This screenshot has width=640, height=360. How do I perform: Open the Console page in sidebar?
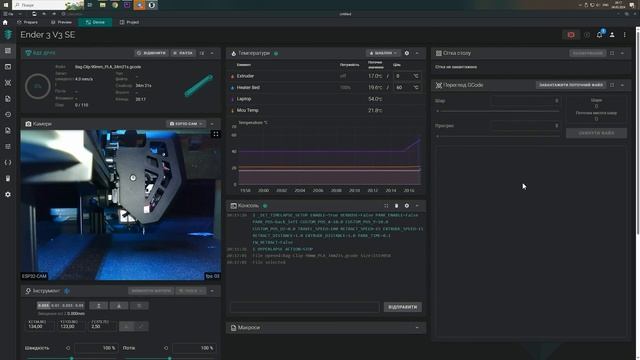[8, 67]
